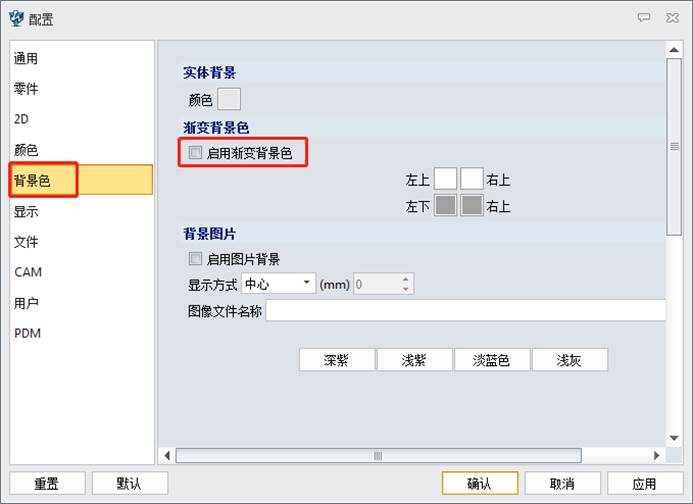
Task: Open the 显示方式 dropdown showing 中心
Action: pyautogui.click(x=278, y=284)
